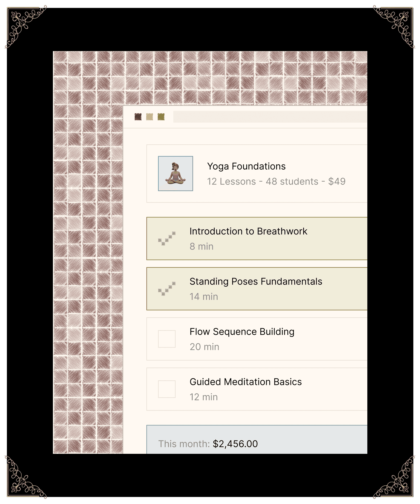Click the 8 min duration label

[x=201, y=246]
